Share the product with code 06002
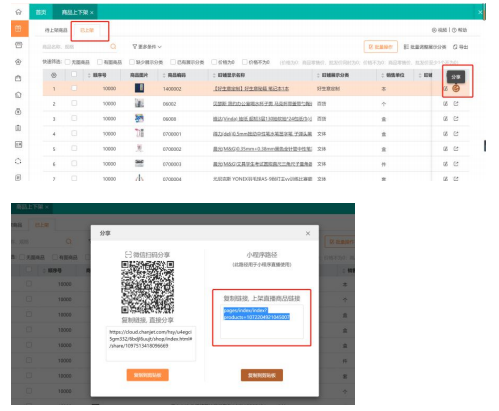The image size is (499, 411). pyautogui.click(x=456, y=104)
